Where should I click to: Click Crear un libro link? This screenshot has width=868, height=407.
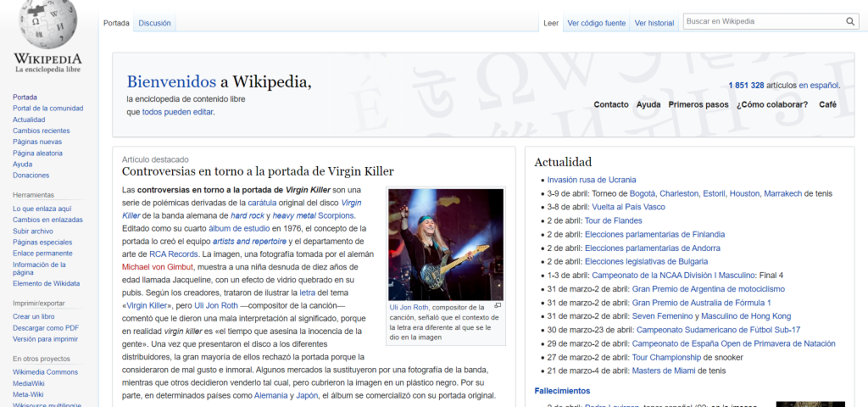point(33,317)
